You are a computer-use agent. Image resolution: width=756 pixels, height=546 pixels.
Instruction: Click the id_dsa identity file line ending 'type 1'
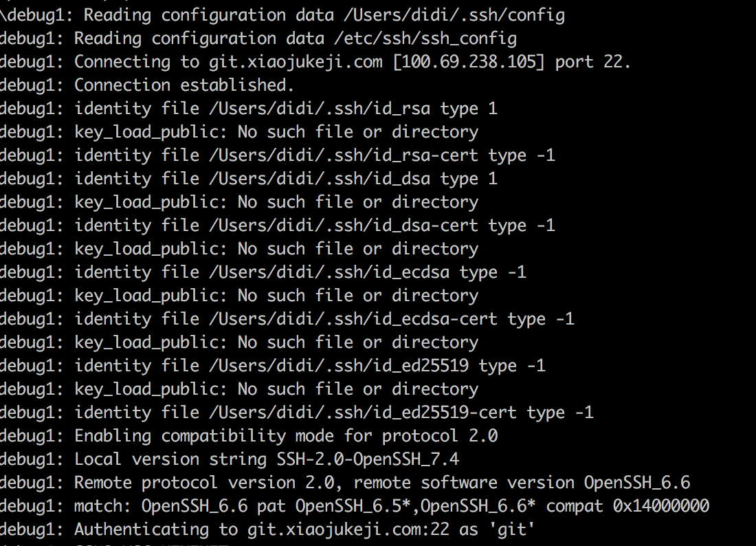[x=285, y=179]
